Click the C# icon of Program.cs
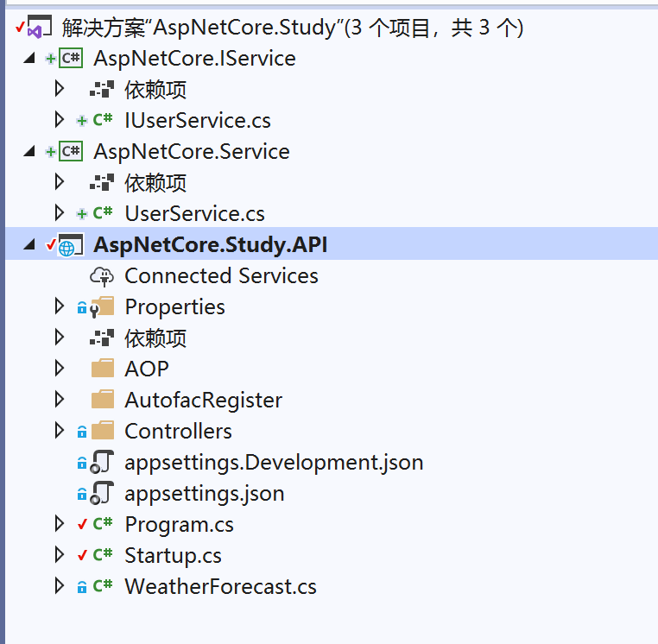The width and height of the screenshot is (658, 644). pyautogui.click(x=103, y=524)
